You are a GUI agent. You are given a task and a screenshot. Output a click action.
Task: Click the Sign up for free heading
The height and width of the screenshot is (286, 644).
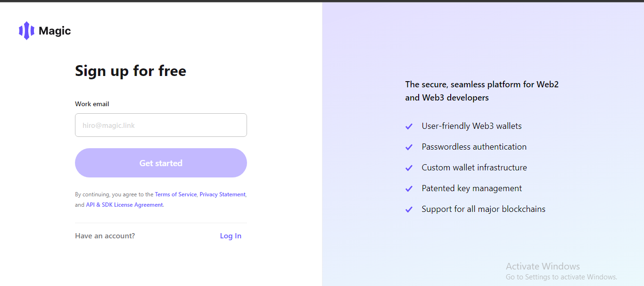(131, 71)
